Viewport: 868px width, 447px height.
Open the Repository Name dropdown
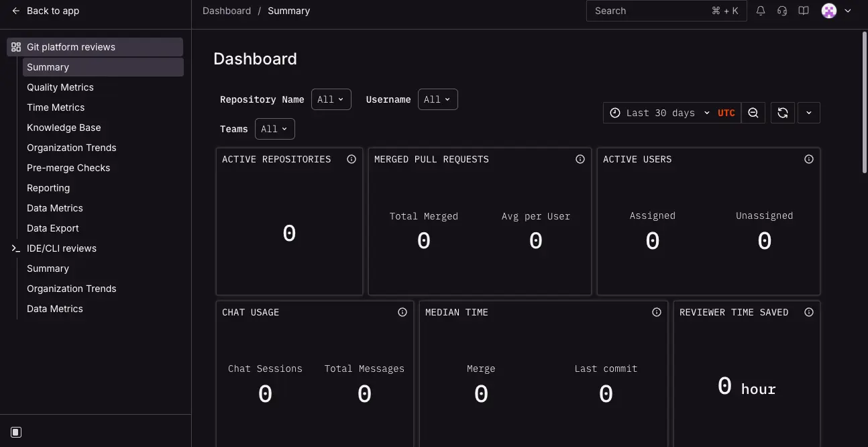tap(331, 99)
